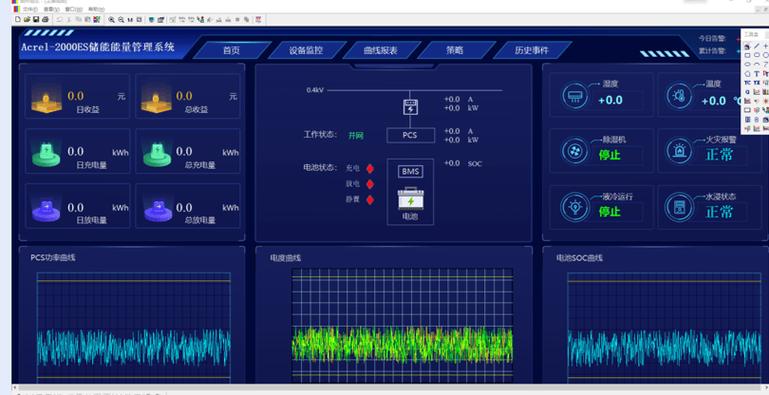The image size is (769, 395).
Task: Create a new file from the toolbar
Action: [x=18, y=19]
